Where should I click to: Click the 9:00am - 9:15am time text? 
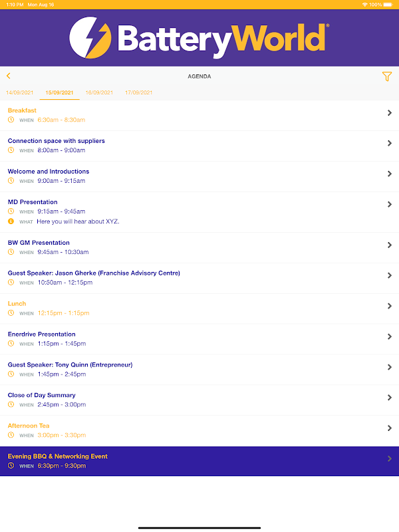pos(61,181)
